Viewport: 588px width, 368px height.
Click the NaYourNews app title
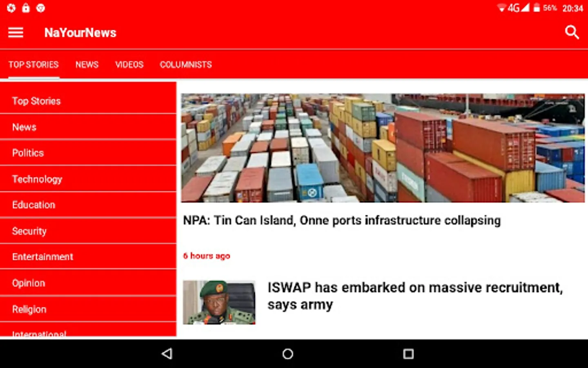(x=80, y=33)
